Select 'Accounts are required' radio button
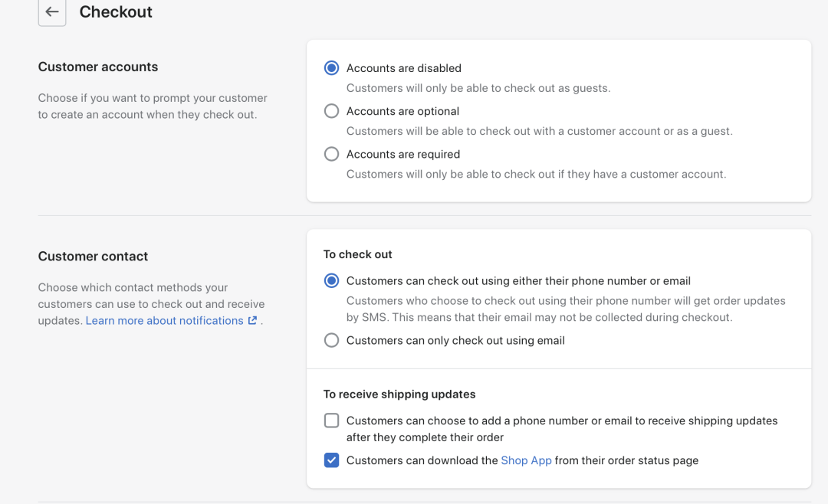 click(x=331, y=154)
